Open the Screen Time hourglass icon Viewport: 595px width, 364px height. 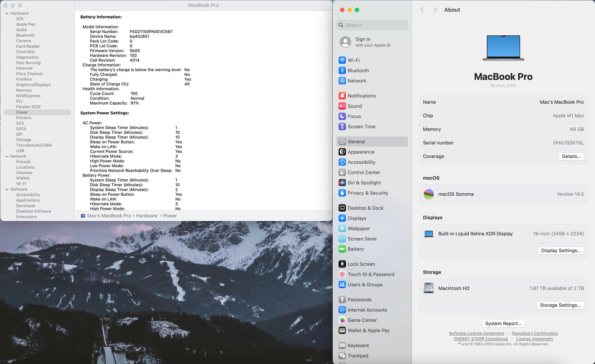pos(342,126)
